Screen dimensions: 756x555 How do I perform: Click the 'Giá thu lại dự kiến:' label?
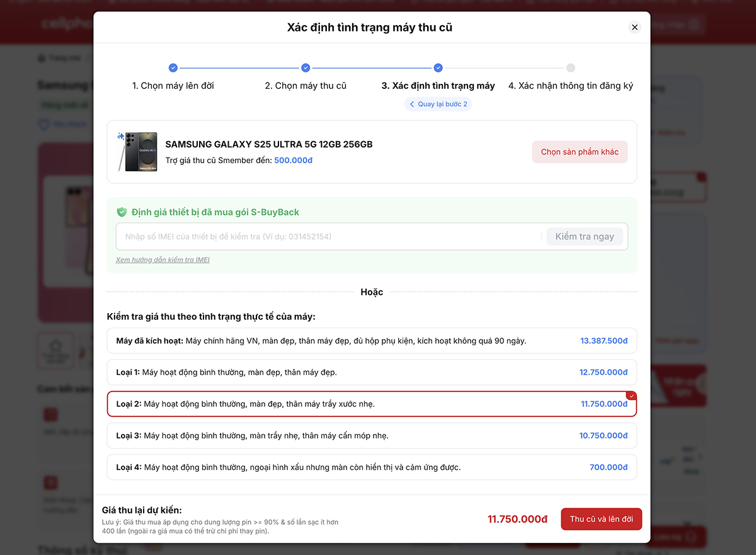(x=142, y=510)
